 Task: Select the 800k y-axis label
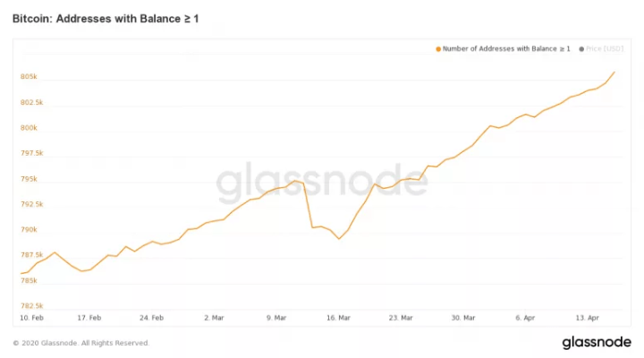coord(28,128)
